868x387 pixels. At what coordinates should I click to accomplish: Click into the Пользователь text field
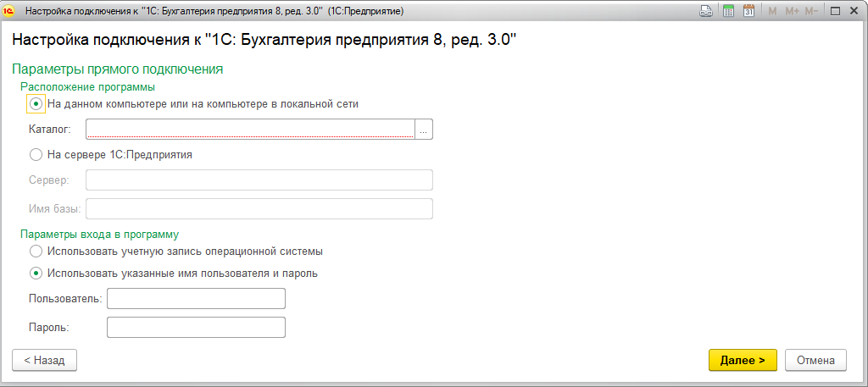pyautogui.click(x=196, y=299)
